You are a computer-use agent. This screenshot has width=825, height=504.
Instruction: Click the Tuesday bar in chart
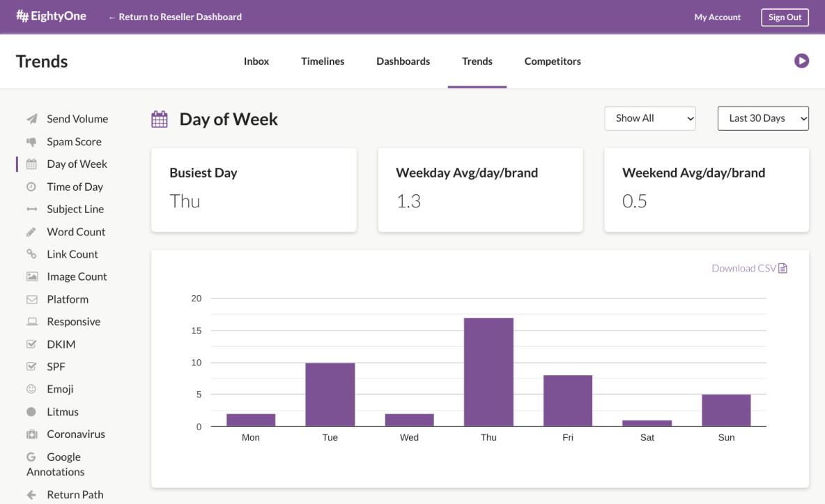pos(330,394)
